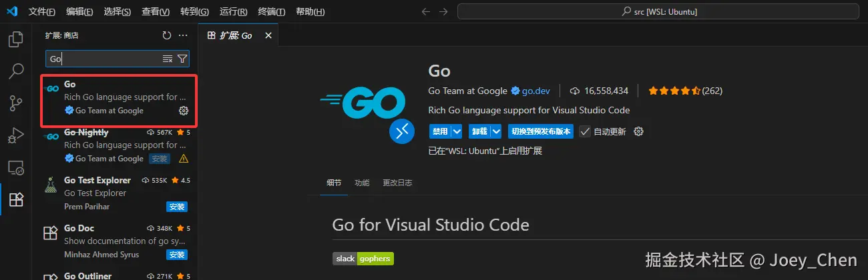
Task: Expand the 卸载 button dropdown arrow
Action: point(496,131)
